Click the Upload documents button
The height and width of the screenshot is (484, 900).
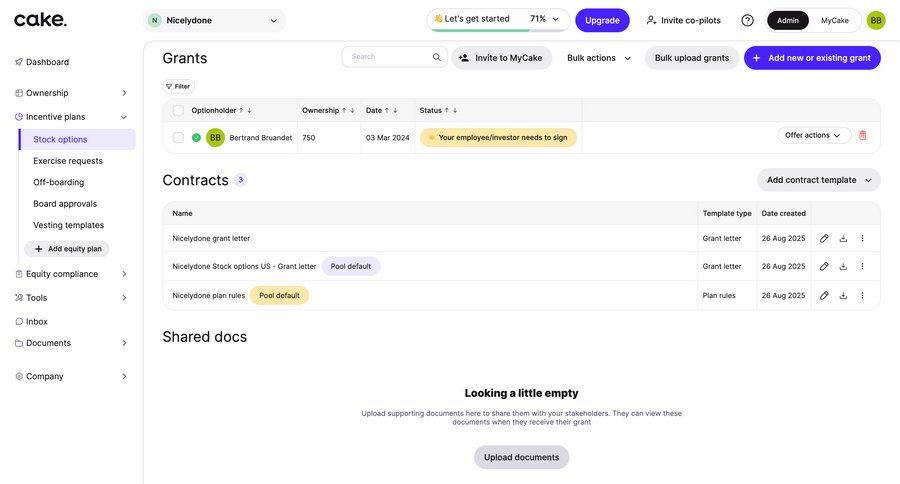tap(521, 458)
